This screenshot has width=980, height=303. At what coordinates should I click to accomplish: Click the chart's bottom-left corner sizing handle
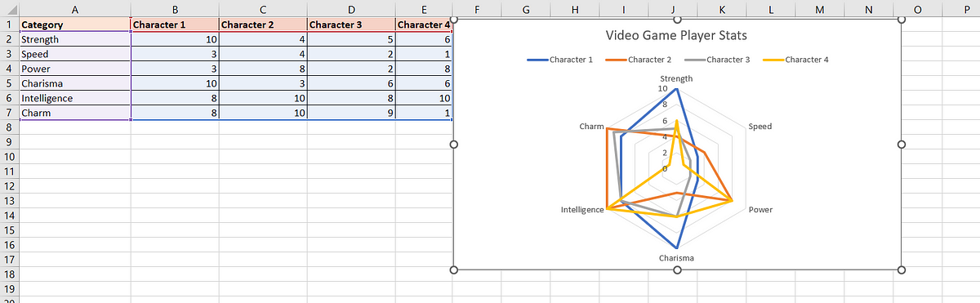pyautogui.click(x=453, y=270)
